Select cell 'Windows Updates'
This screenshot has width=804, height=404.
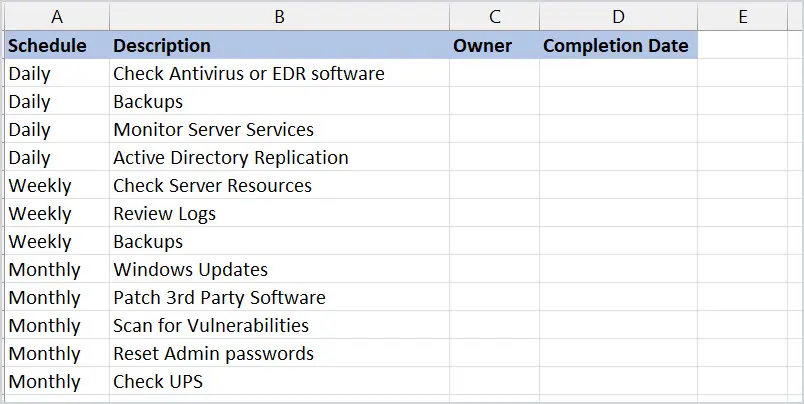[279, 269]
